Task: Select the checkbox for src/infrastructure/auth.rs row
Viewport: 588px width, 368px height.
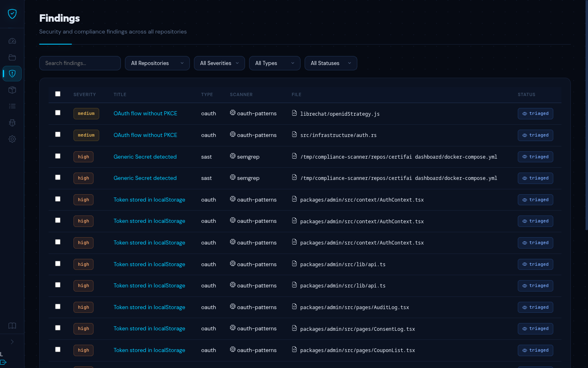Action: [x=58, y=135]
